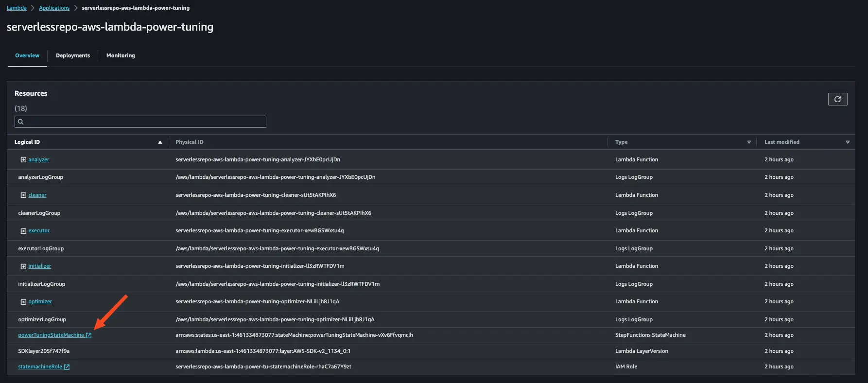Refresh the Resources list
The image size is (868, 383).
(837, 99)
